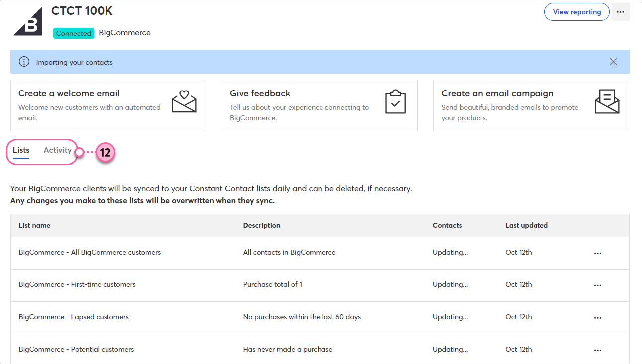642x364 pixels.
Task: Click the Purchase total of 1 description
Action: click(x=273, y=284)
